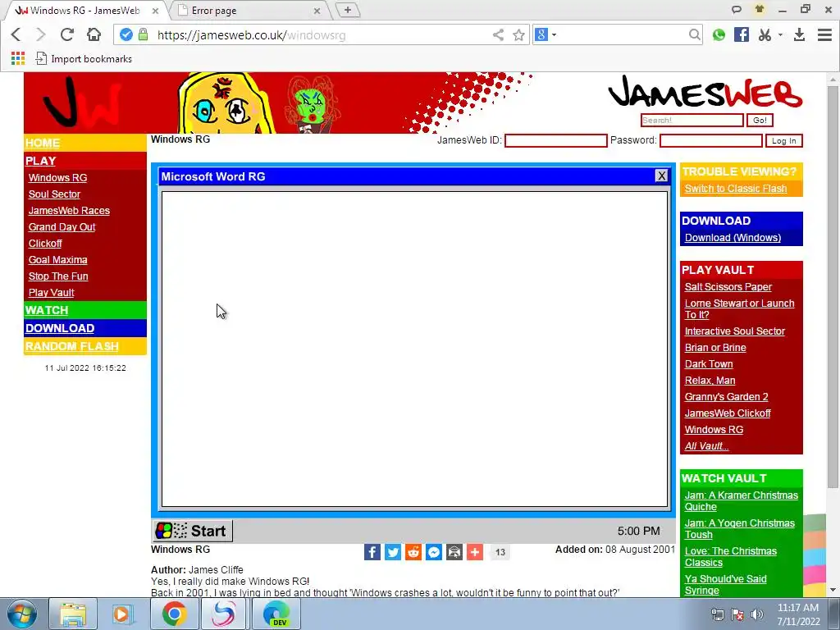
Task: Open a new browser tab
Action: pos(348,10)
